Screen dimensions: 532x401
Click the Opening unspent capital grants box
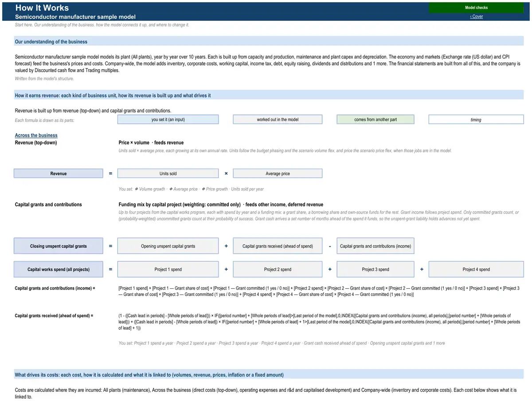(x=168, y=246)
